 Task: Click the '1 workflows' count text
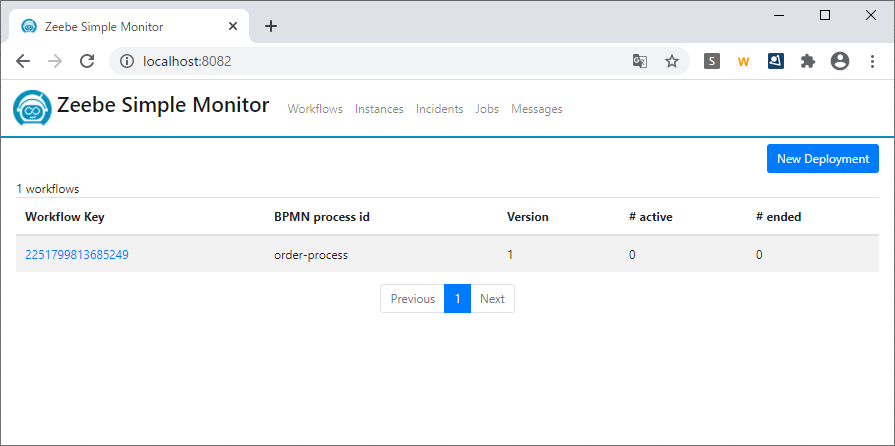48,188
